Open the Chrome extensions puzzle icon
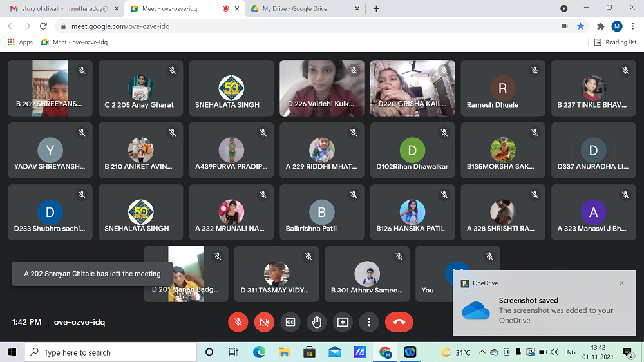 point(600,26)
